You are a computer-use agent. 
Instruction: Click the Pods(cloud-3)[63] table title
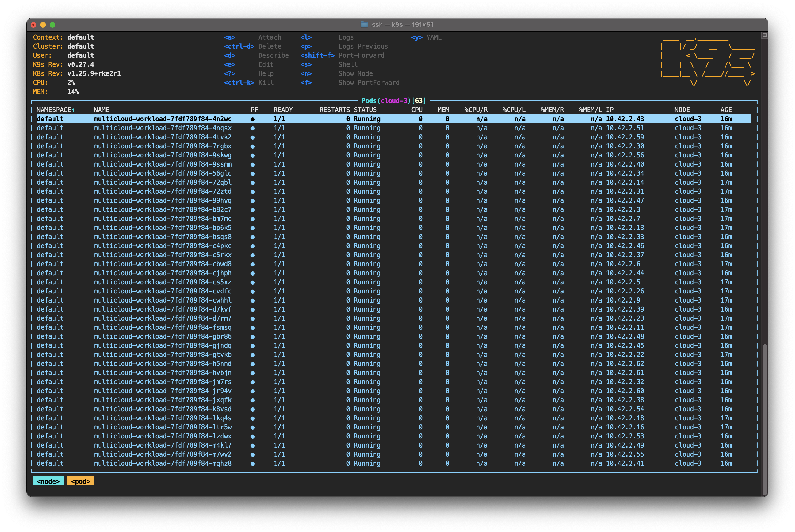pos(393,101)
